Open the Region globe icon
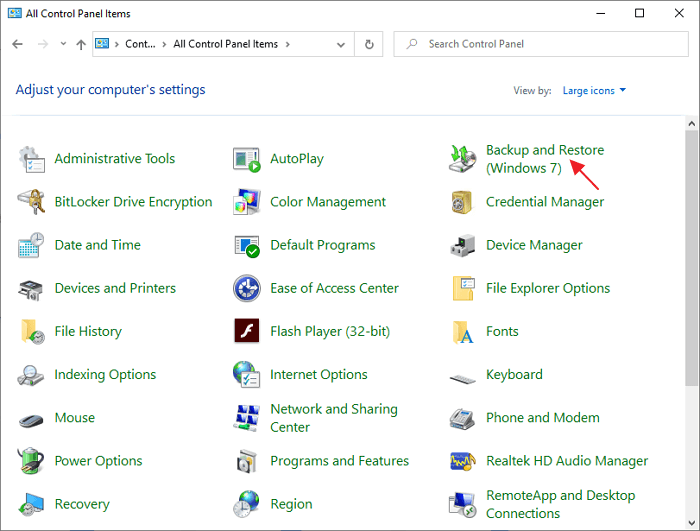Viewport: 700px width, 531px height. click(246, 504)
